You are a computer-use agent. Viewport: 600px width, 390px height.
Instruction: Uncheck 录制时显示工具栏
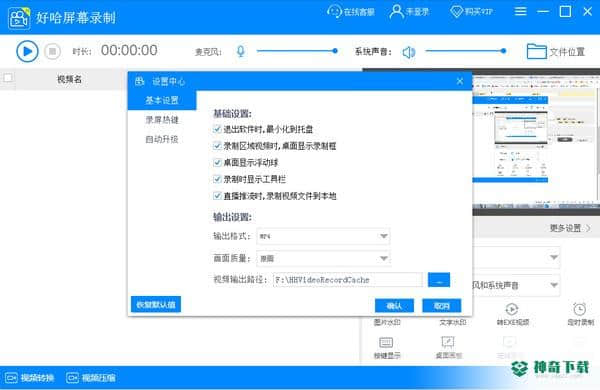click(217, 179)
